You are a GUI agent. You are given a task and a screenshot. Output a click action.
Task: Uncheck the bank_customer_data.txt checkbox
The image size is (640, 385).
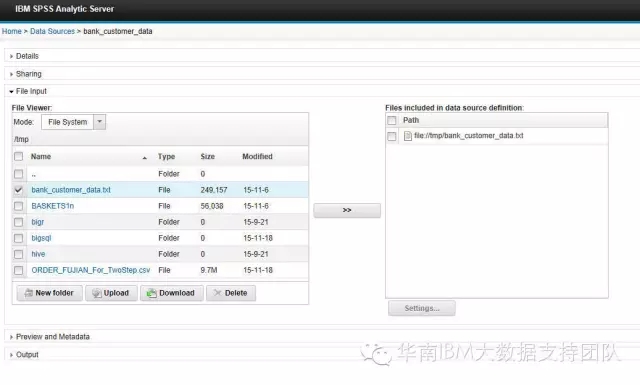point(18,190)
